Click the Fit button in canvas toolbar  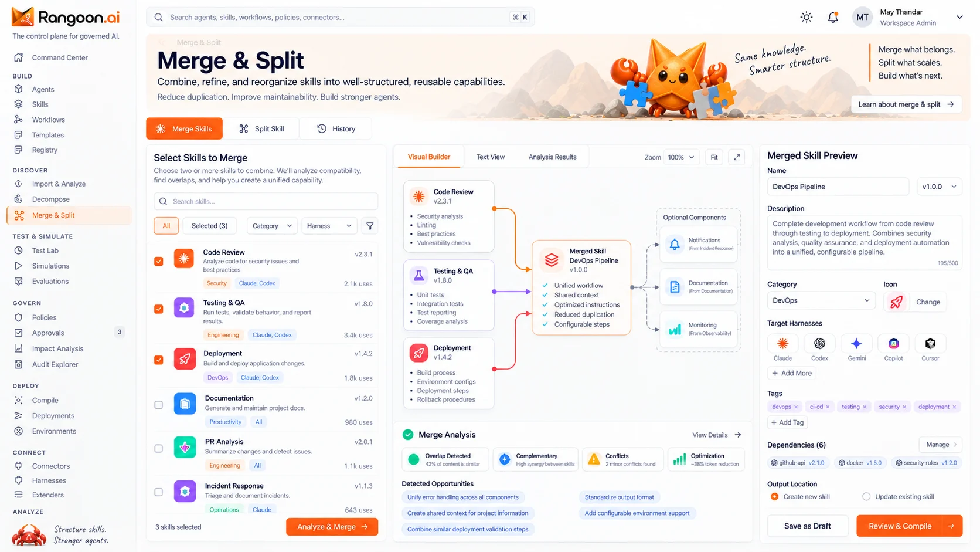click(714, 157)
